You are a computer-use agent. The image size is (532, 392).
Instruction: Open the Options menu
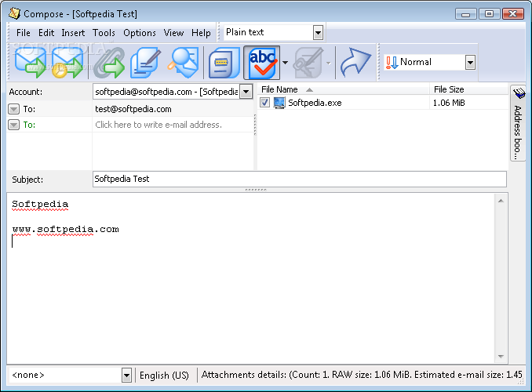tap(140, 33)
